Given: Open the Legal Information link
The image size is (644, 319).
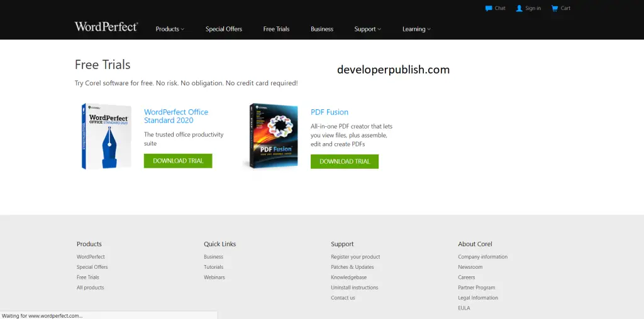Looking at the screenshot, I should pyautogui.click(x=478, y=298).
